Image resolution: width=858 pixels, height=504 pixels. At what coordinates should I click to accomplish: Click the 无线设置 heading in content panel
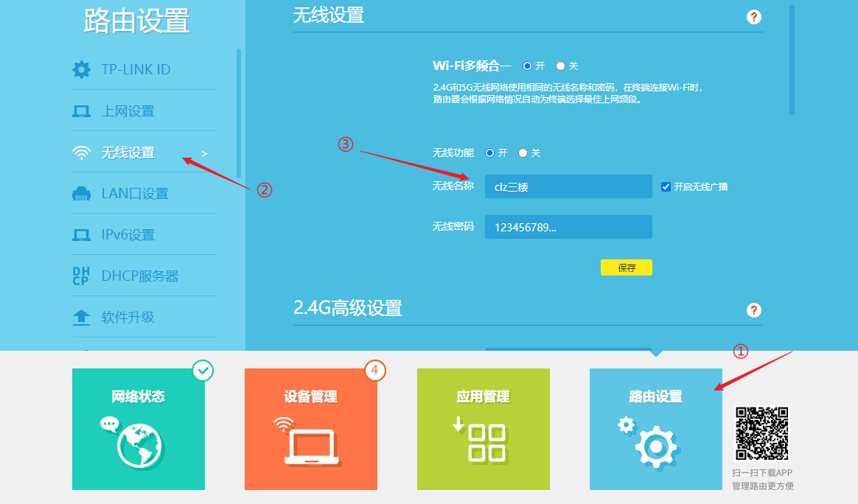pos(329,15)
